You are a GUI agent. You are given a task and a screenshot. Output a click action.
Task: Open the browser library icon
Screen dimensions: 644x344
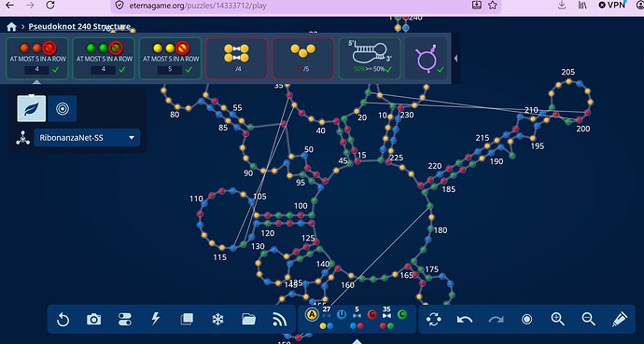pos(582,5)
